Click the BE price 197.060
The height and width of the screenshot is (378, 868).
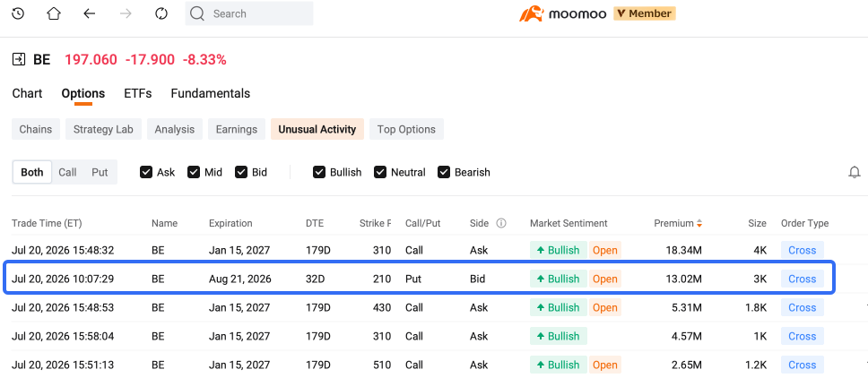pyautogui.click(x=91, y=60)
